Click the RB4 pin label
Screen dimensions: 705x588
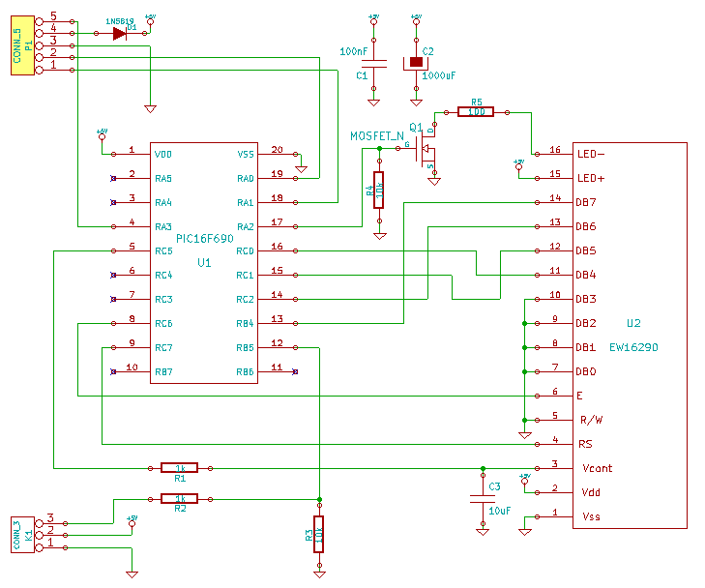click(x=245, y=323)
